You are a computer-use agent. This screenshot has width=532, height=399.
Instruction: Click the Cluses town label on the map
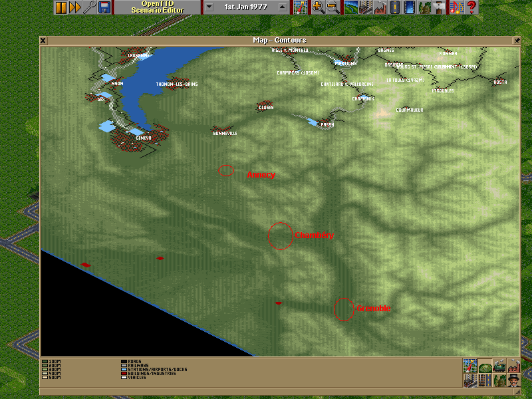point(266,108)
